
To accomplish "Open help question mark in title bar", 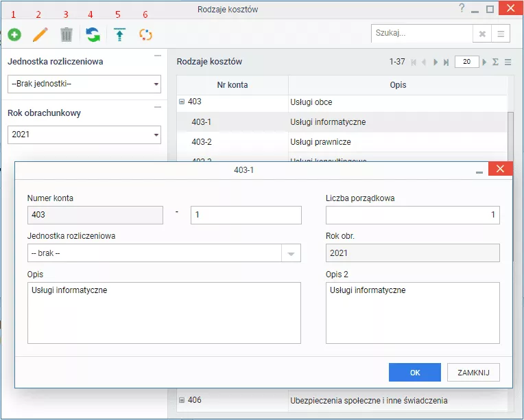I will pyautogui.click(x=462, y=8).
